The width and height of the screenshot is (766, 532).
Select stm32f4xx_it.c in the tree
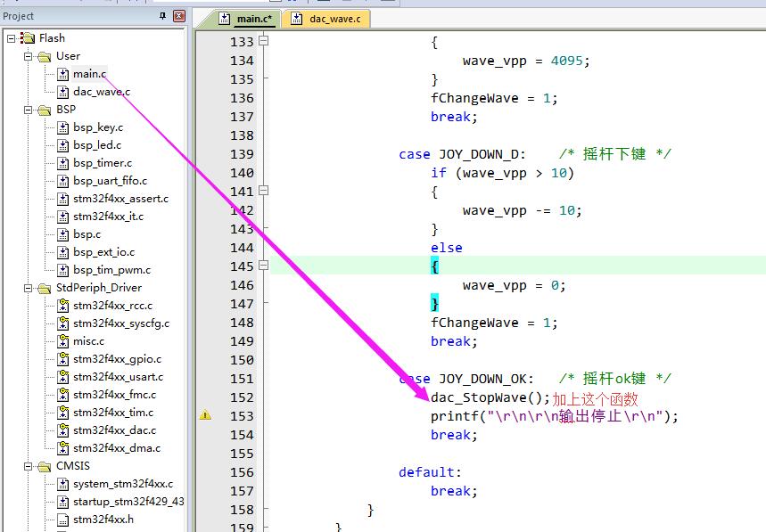pyautogui.click(x=109, y=217)
